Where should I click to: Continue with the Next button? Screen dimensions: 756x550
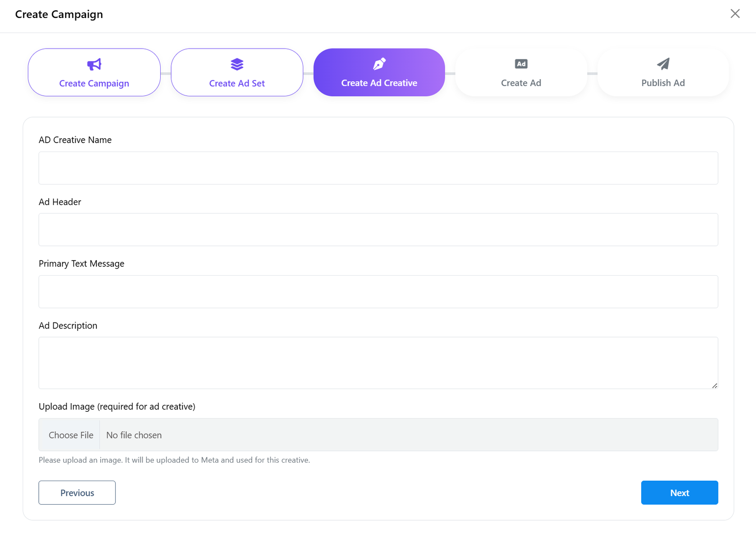tap(679, 493)
